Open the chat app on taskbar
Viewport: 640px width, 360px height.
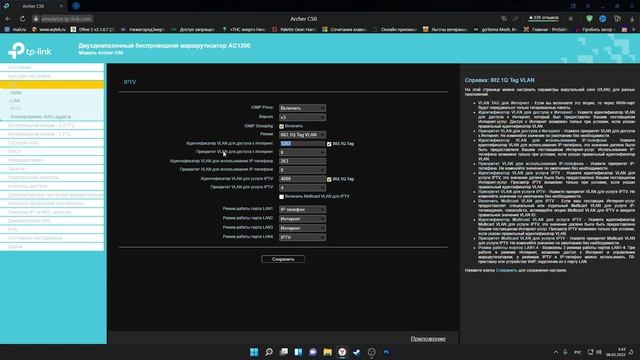pyautogui.click(x=313, y=352)
